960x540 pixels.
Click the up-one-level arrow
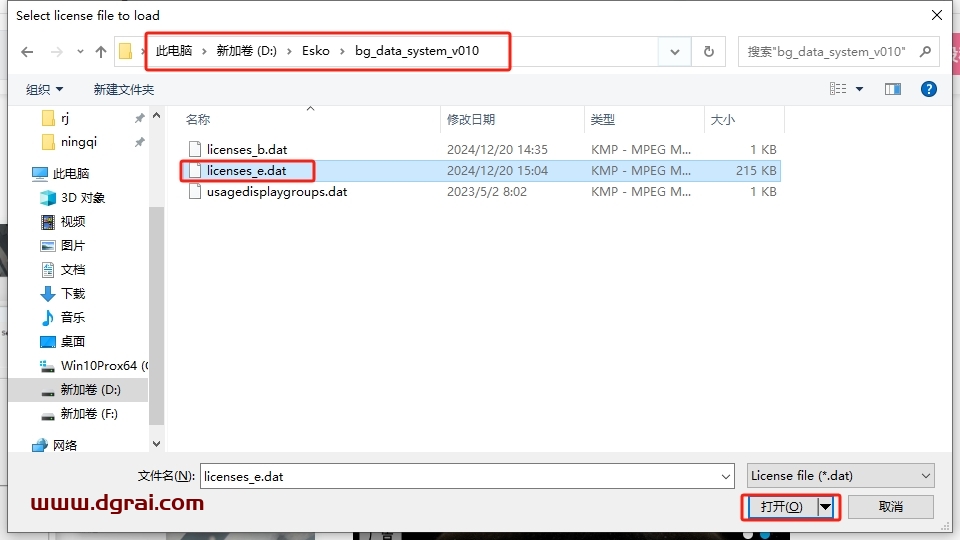click(x=100, y=52)
